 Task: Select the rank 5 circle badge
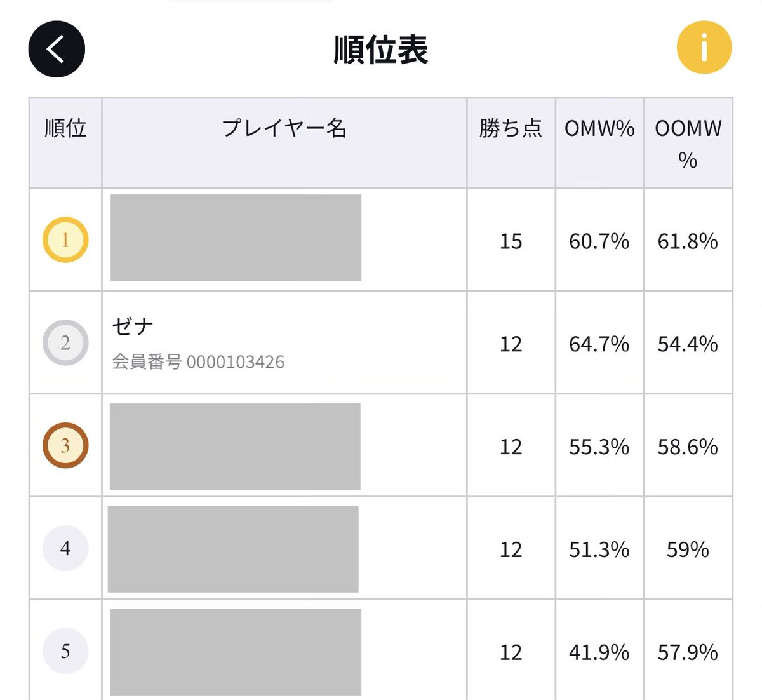(x=65, y=651)
